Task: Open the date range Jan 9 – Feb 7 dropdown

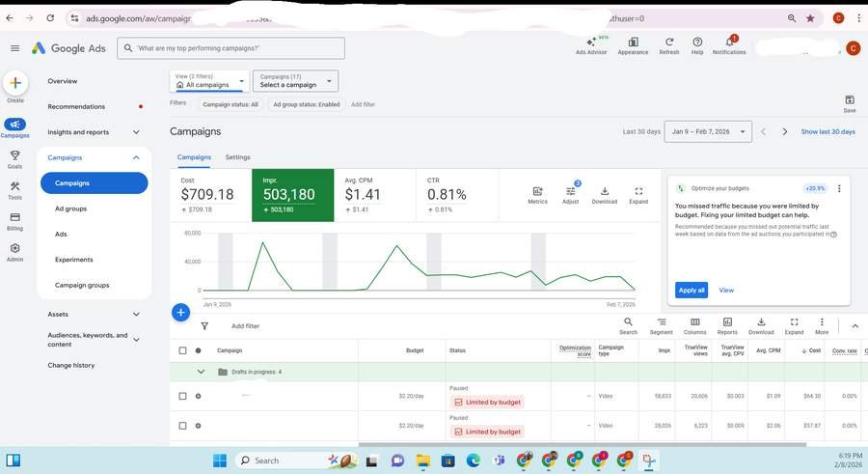Action: [x=708, y=132]
